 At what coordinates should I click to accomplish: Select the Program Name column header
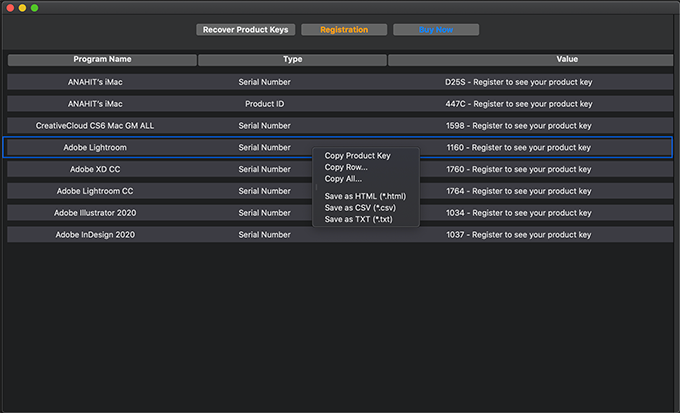pos(102,59)
